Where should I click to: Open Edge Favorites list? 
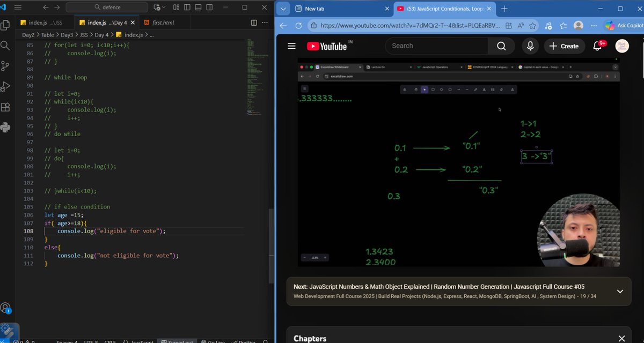tap(563, 25)
